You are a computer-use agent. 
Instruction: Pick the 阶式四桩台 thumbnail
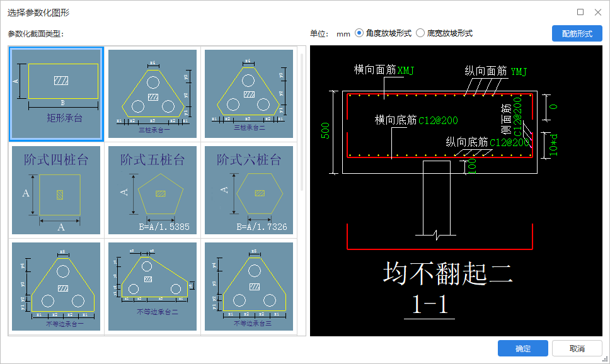pos(56,190)
